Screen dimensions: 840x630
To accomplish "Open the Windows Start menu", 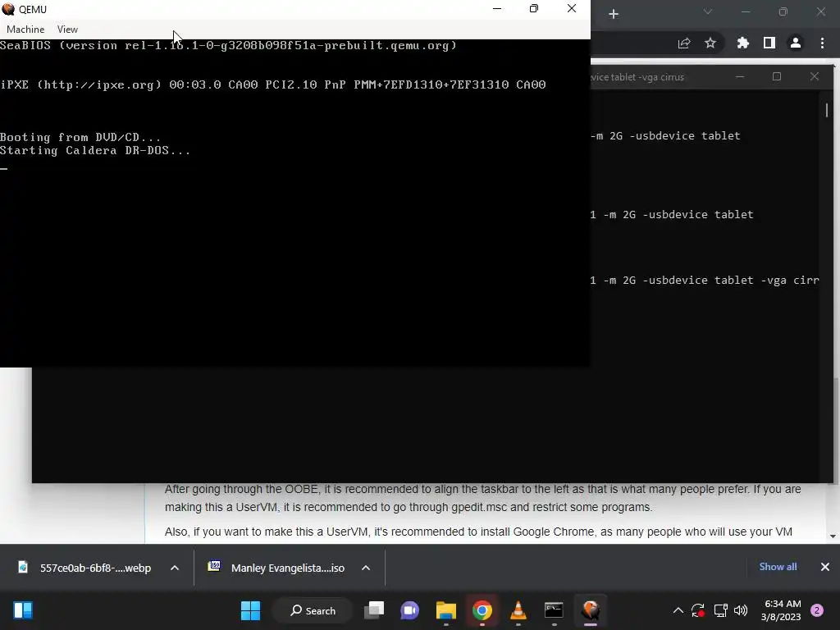I will [251, 610].
